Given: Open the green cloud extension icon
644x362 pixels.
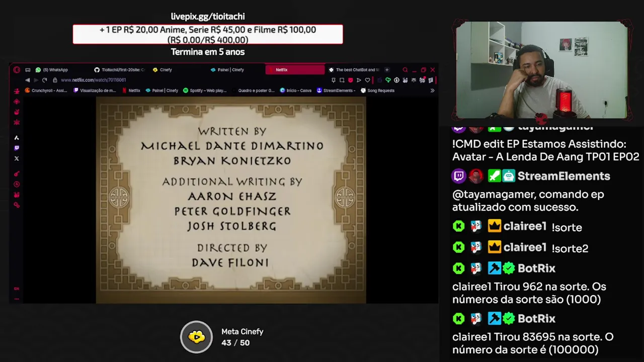Looking at the screenshot, I should pos(388,80).
